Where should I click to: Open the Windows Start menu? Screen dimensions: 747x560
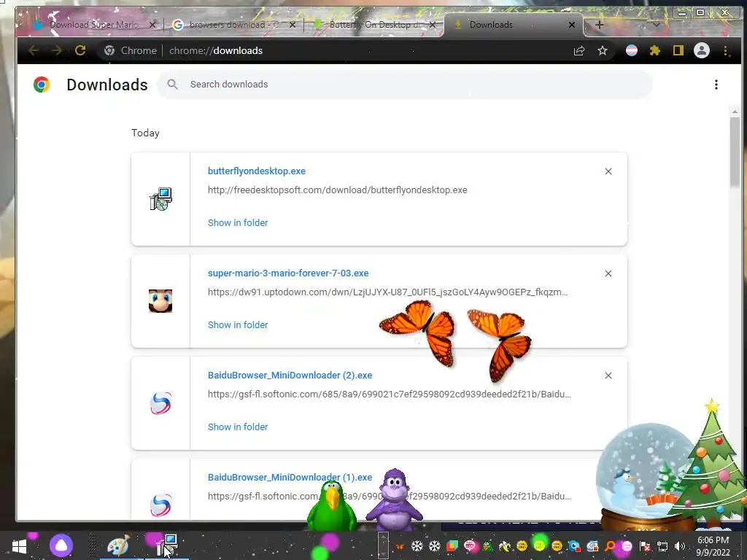pyautogui.click(x=19, y=546)
